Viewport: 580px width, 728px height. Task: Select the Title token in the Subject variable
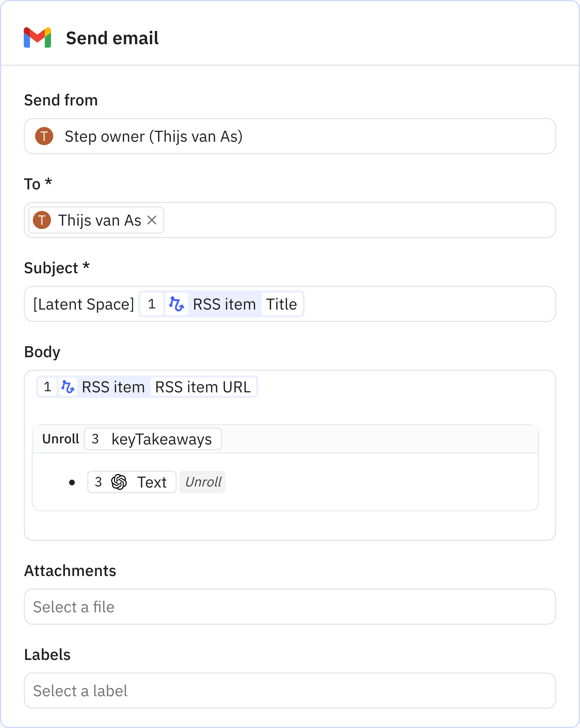(282, 304)
